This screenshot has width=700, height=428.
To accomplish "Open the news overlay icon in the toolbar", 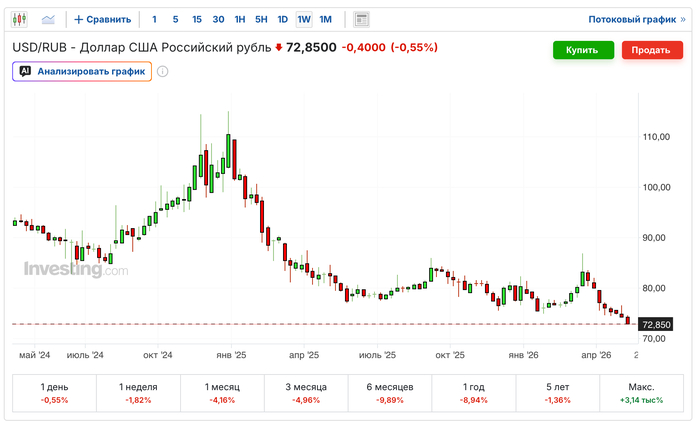I will click(x=361, y=20).
